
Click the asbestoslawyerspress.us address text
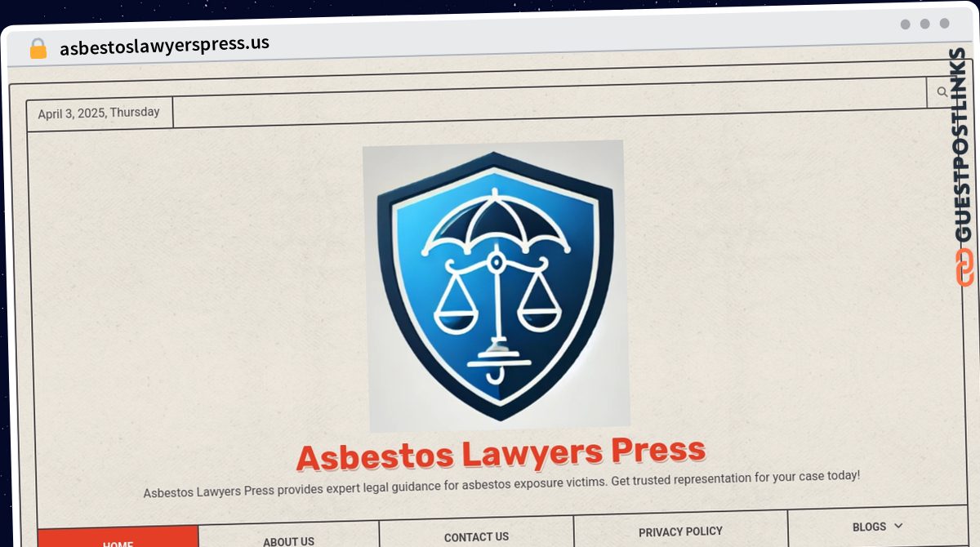(164, 45)
